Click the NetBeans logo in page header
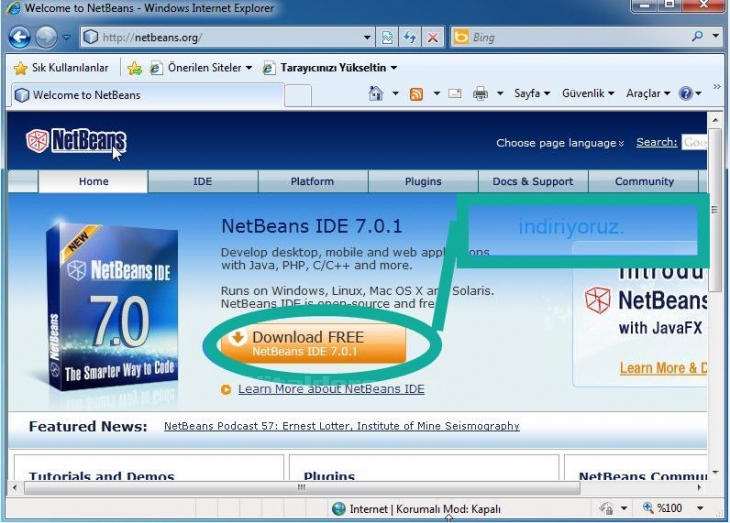This screenshot has height=523, width=730. point(76,141)
